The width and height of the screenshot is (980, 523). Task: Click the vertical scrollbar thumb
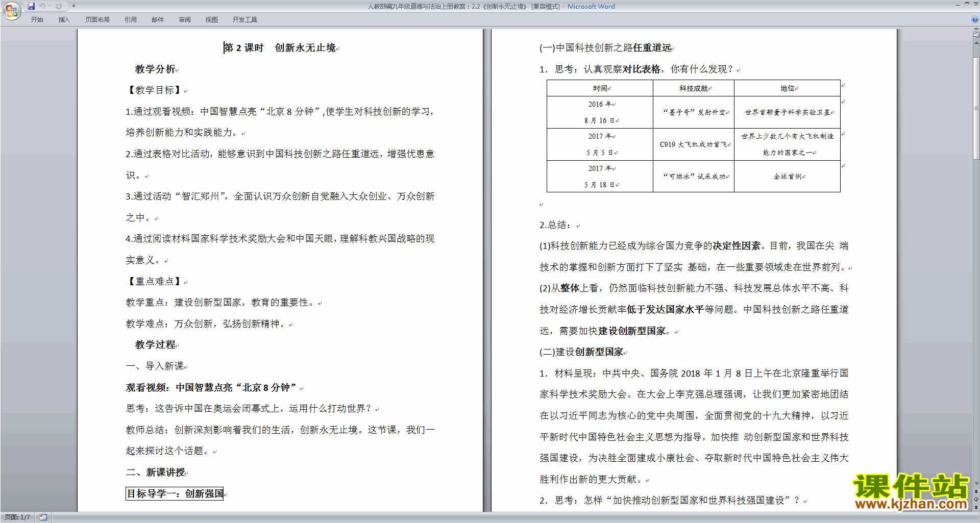coord(976,108)
